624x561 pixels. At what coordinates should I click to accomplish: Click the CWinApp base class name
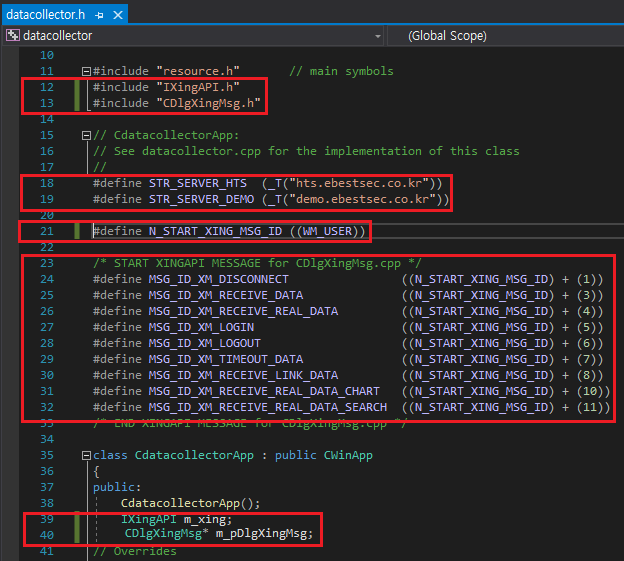[x=348, y=455]
